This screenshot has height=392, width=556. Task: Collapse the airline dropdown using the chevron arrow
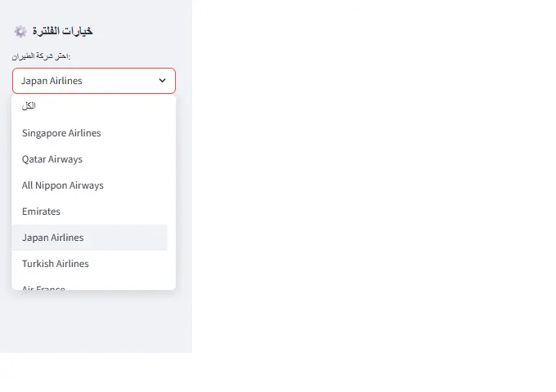coord(162,81)
